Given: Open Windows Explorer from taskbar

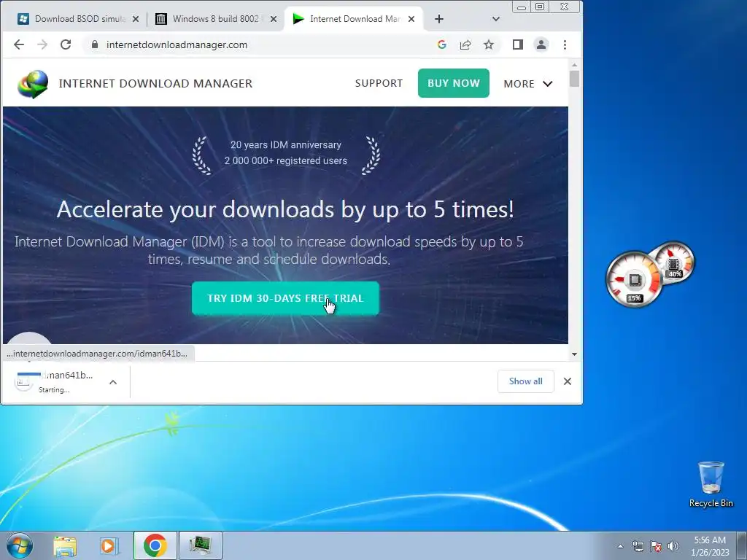Looking at the screenshot, I should click(65, 545).
